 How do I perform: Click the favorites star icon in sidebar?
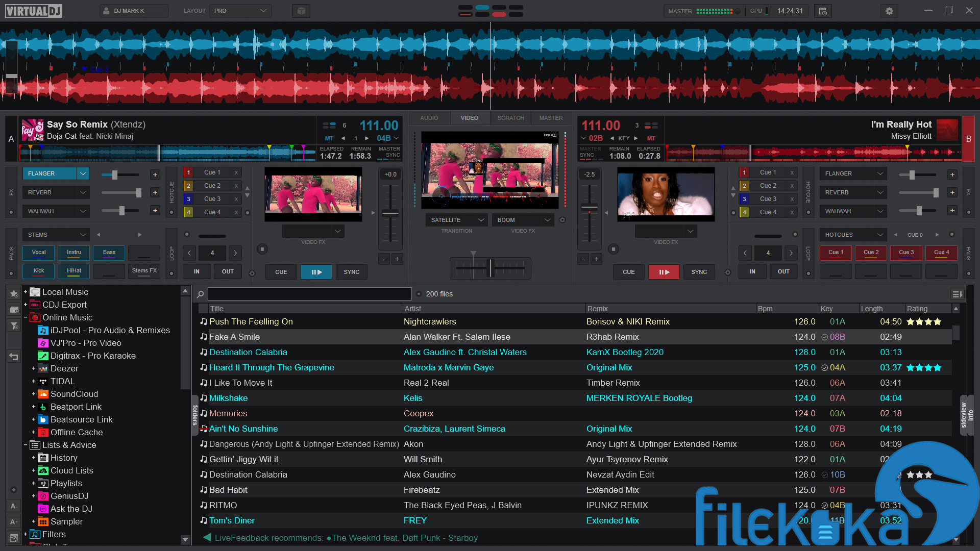coord(14,294)
